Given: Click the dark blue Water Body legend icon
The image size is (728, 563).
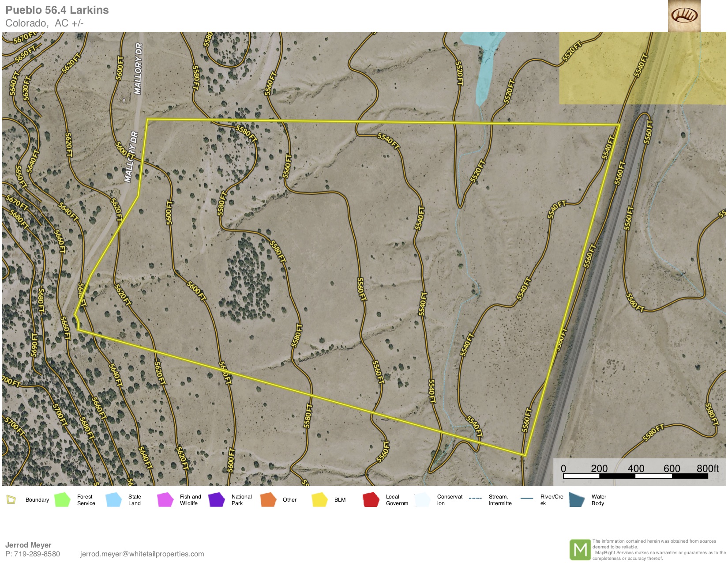Looking at the screenshot, I should pyautogui.click(x=576, y=500).
